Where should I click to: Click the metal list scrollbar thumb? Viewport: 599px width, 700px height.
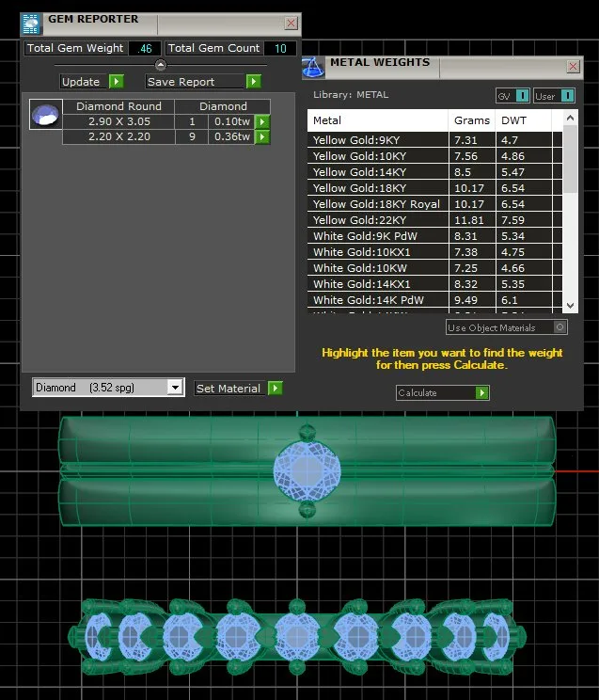[570, 159]
